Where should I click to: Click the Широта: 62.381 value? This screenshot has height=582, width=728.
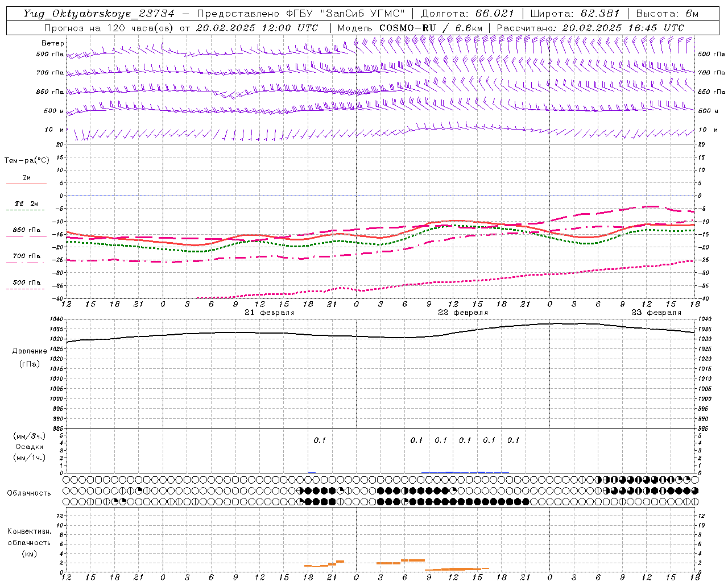[575, 14]
